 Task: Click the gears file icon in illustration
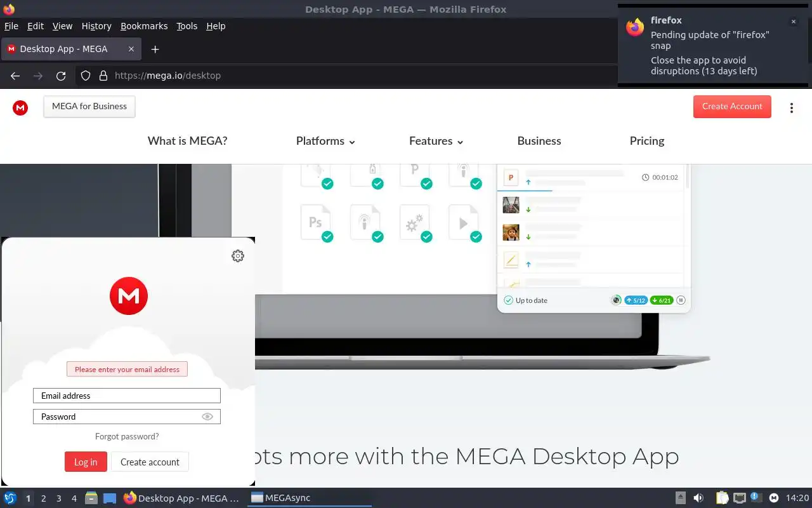416,222
